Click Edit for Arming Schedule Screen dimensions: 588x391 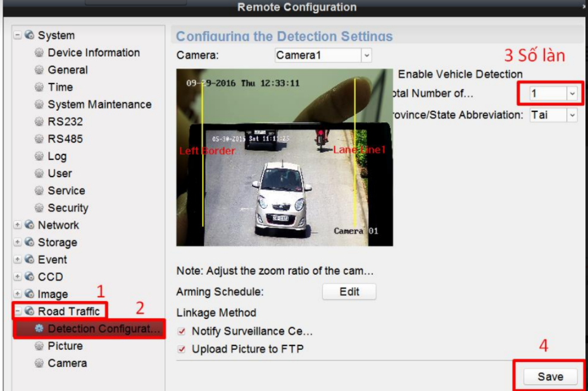(x=349, y=292)
